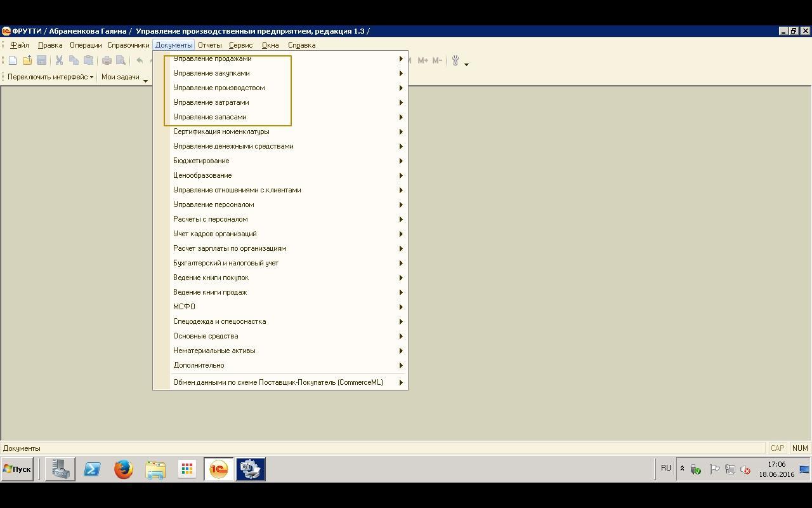This screenshot has width=812, height=508.
Task: Click the Cut scissors icon
Action: [59, 60]
